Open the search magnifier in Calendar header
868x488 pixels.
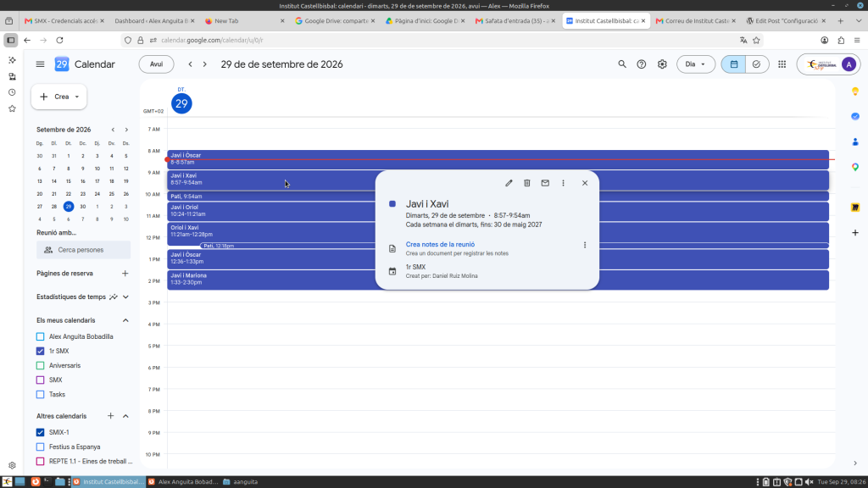pos(622,64)
